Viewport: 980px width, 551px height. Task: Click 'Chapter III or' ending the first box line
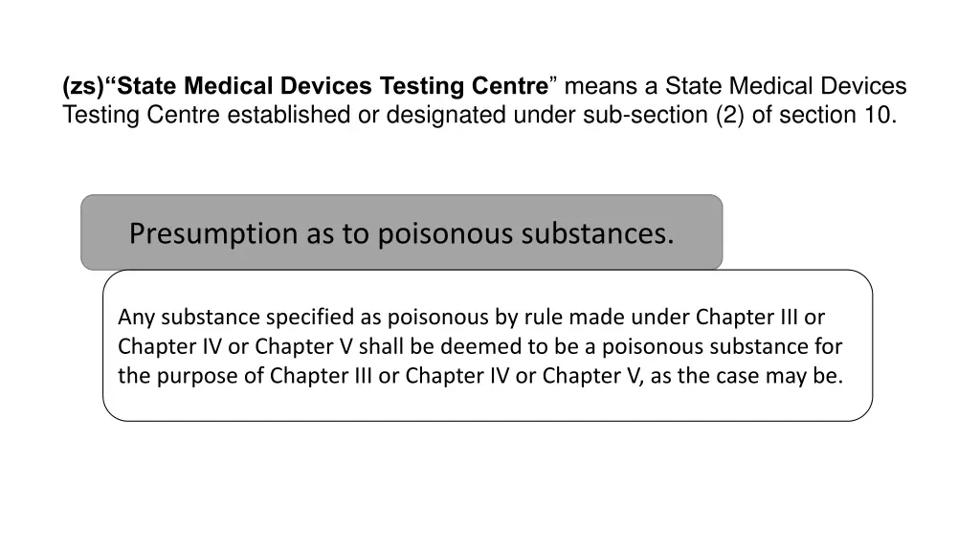pos(760,317)
